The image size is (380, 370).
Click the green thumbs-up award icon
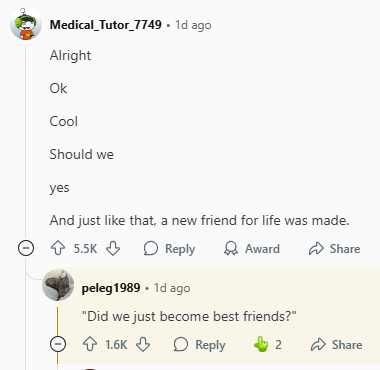(261, 344)
